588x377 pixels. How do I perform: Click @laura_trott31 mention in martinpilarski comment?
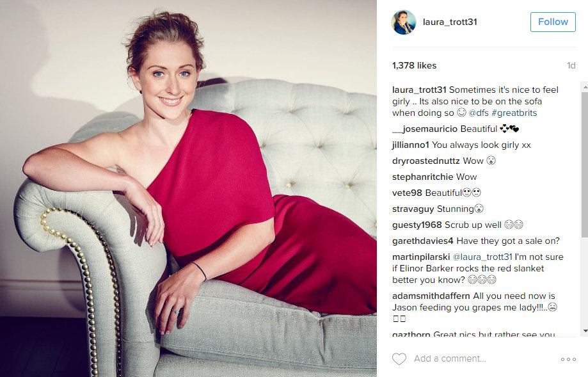[x=482, y=257]
